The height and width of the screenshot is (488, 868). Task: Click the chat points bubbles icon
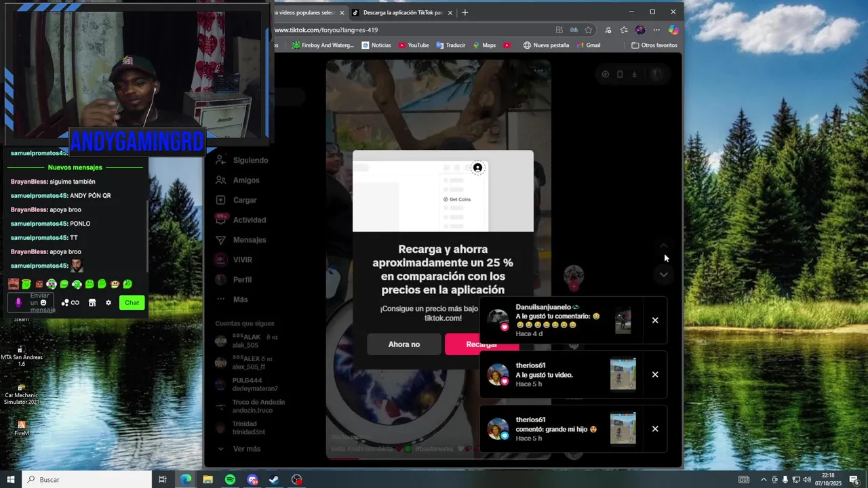click(65, 303)
